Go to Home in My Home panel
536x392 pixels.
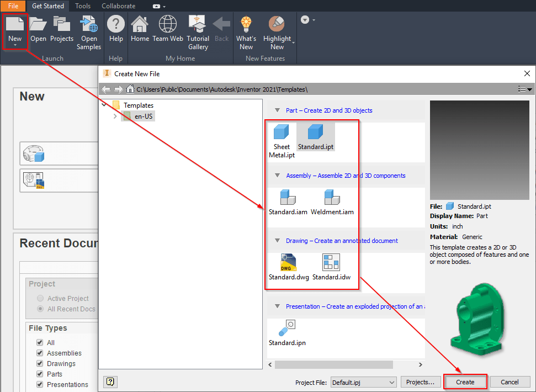(140, 25)
